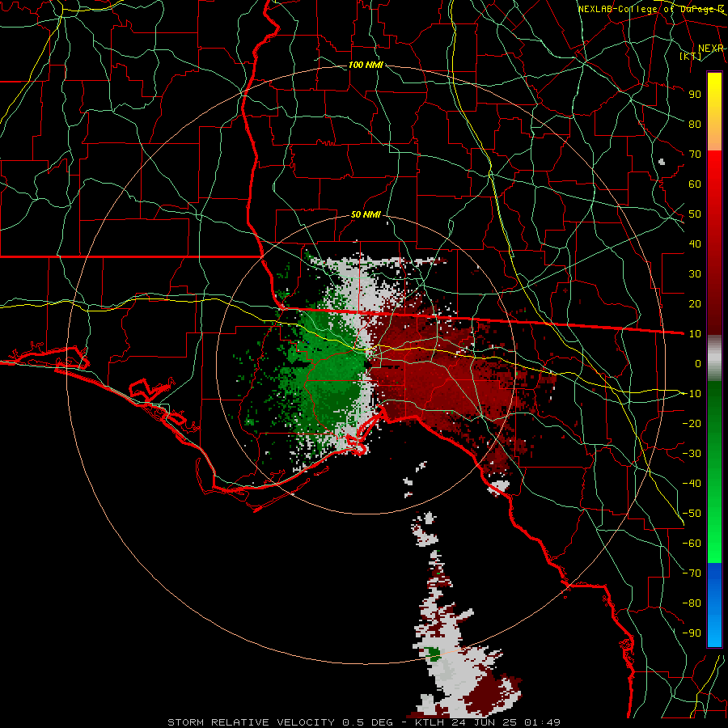The image size is (728, 728).
Task: Click the "-50" value on the velocity scale
Action: click(x=692, y=514)
